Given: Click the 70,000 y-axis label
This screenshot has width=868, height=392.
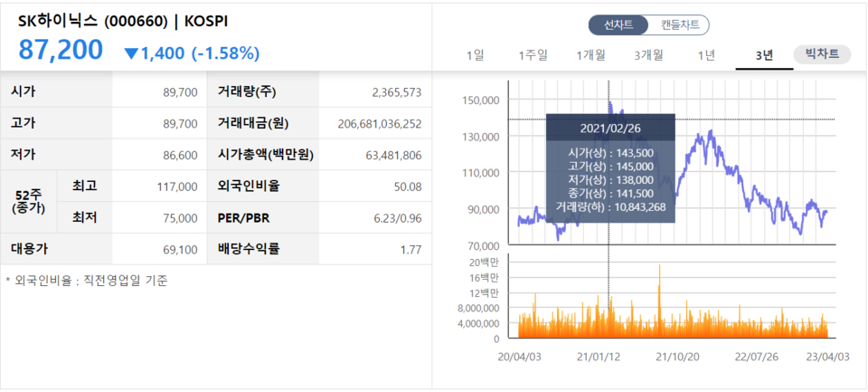Looking at the screenshot, I should [482, 245].
